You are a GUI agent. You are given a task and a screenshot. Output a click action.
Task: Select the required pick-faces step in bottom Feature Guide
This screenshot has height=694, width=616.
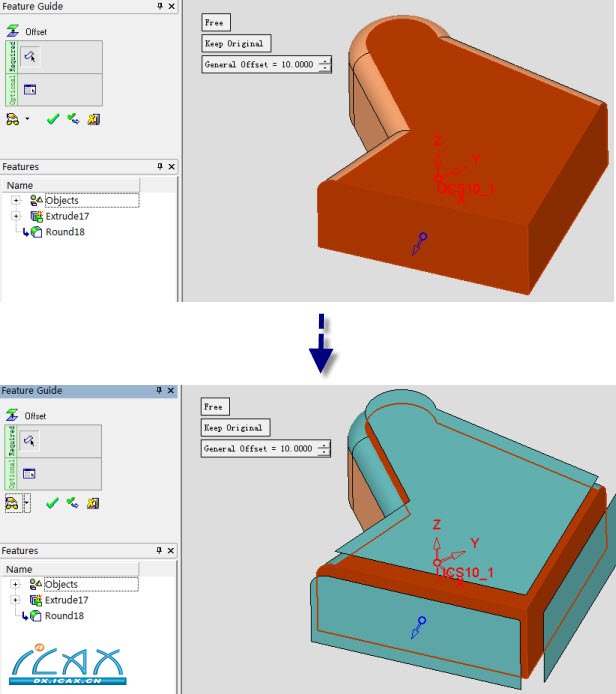click(29, 441)
